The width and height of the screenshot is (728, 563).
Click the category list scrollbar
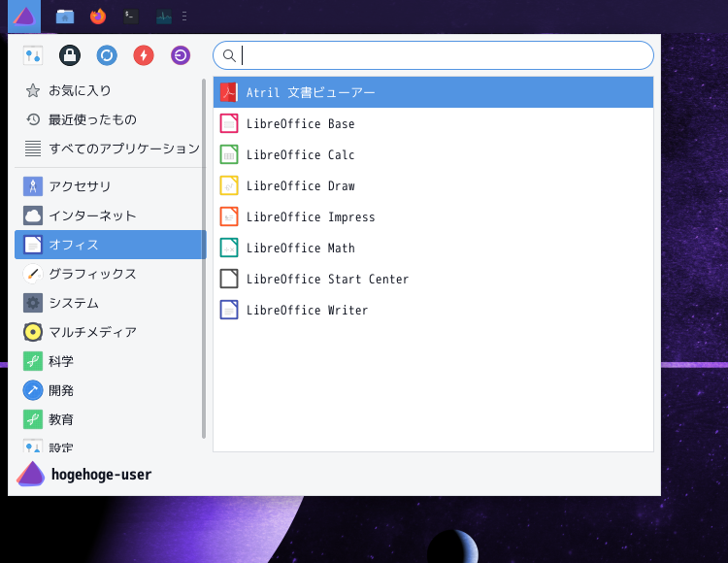click(x=204, y=258)
